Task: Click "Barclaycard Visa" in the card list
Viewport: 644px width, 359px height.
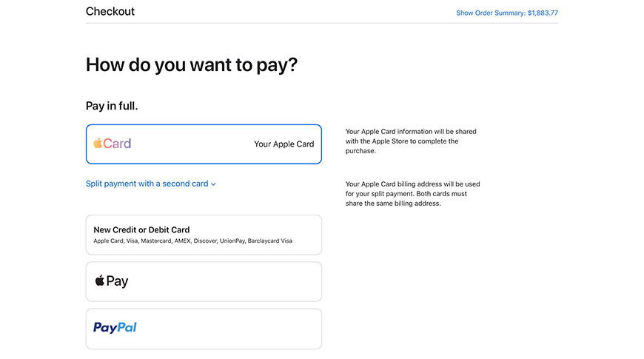Action: [270, 241]
